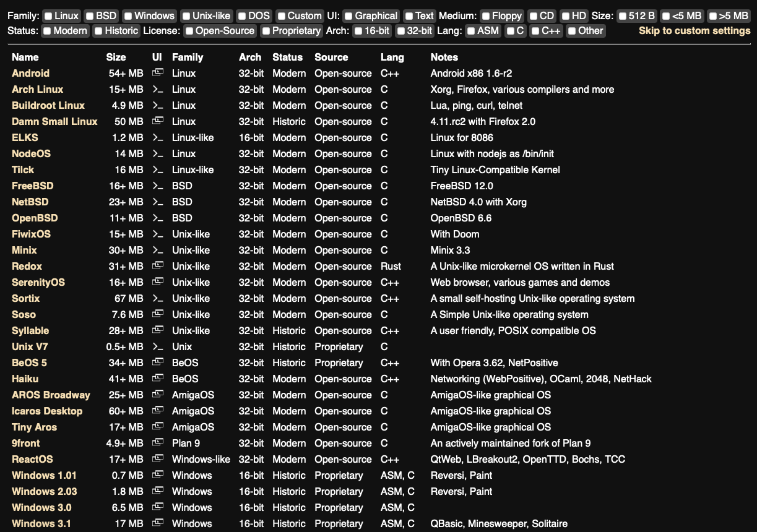
Task: Tick the Floppy medium filter checkbox
Action: pyautogui.click(x=486, y=16)
